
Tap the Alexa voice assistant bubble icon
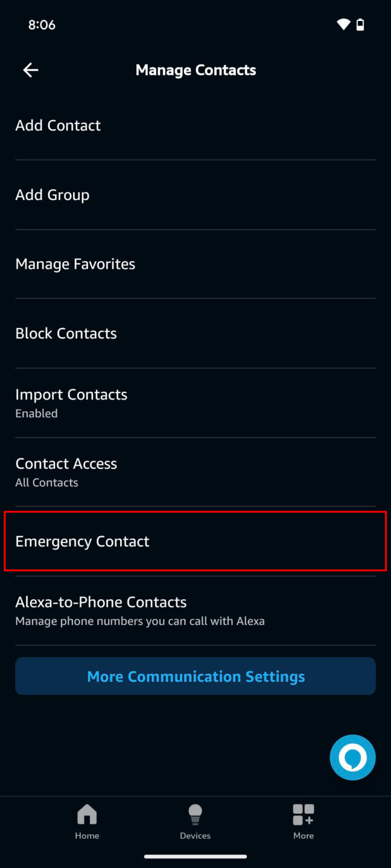click(x=352, y=757)
